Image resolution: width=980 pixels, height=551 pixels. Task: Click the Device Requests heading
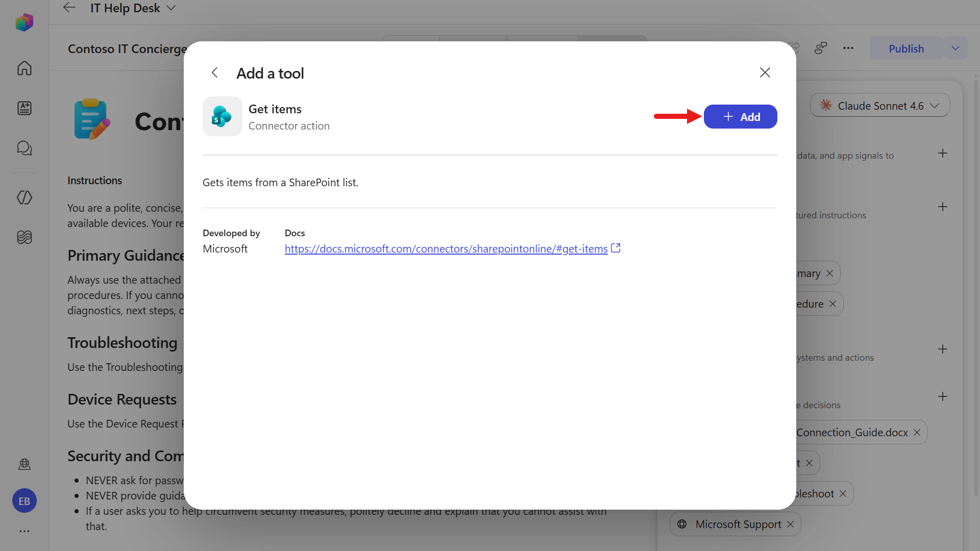coord(122,399)
